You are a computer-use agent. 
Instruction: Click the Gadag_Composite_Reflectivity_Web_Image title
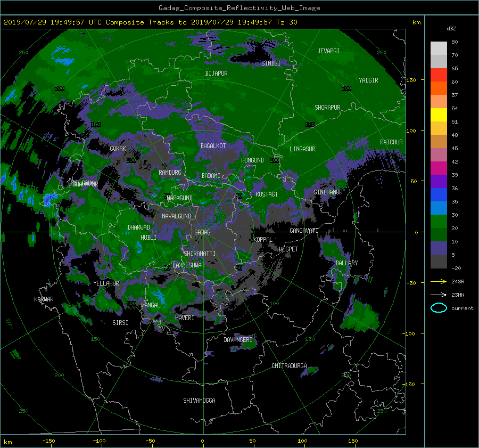click(x=239, y=8)
